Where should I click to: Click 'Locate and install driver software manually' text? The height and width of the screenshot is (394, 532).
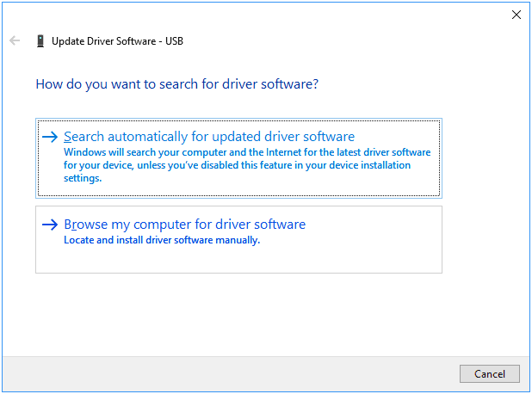pyautogui.click(x=162, y=240)
